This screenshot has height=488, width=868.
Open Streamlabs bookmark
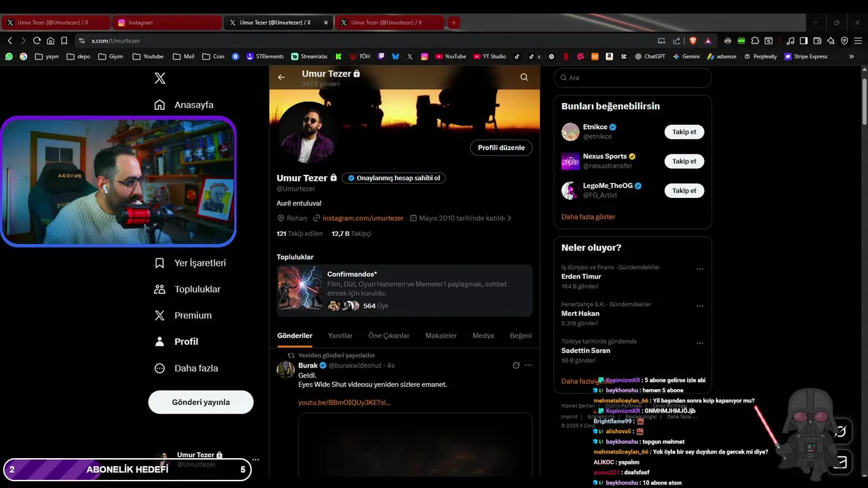click(309, 56)
